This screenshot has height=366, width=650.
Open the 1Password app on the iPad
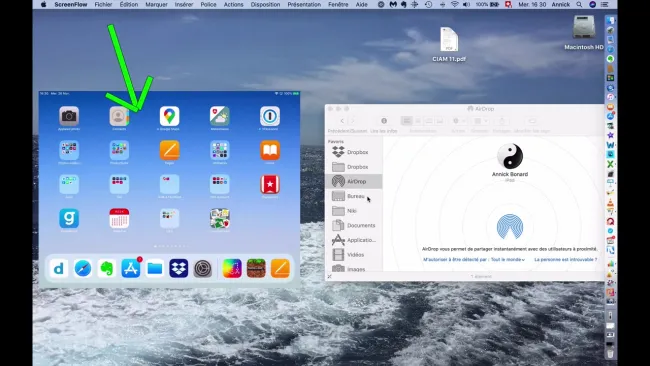(x=270, y=116)
